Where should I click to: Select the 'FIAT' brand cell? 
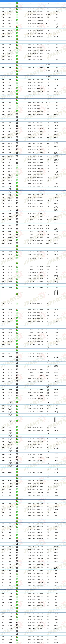3,3
